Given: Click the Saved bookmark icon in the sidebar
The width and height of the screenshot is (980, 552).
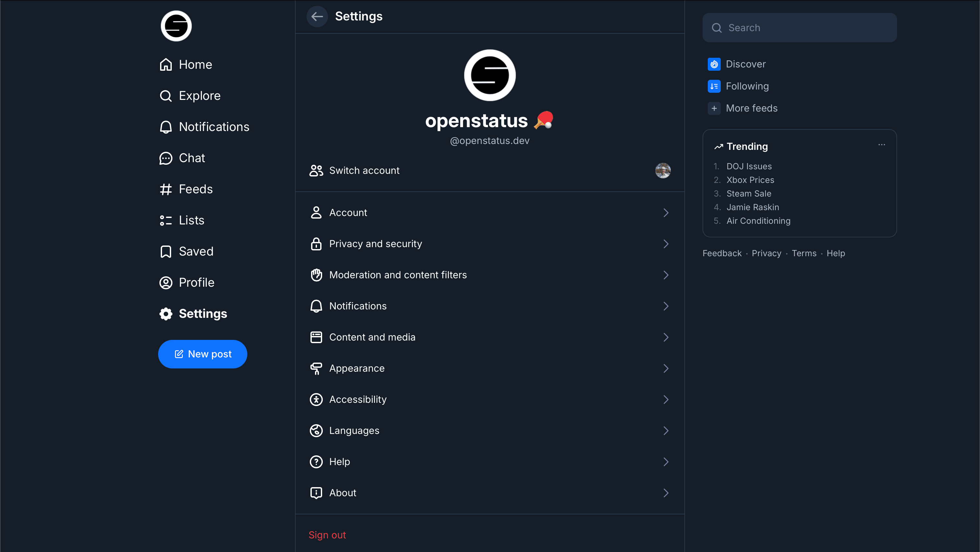Looking at the screenshot, I should [x=166, y=252].
